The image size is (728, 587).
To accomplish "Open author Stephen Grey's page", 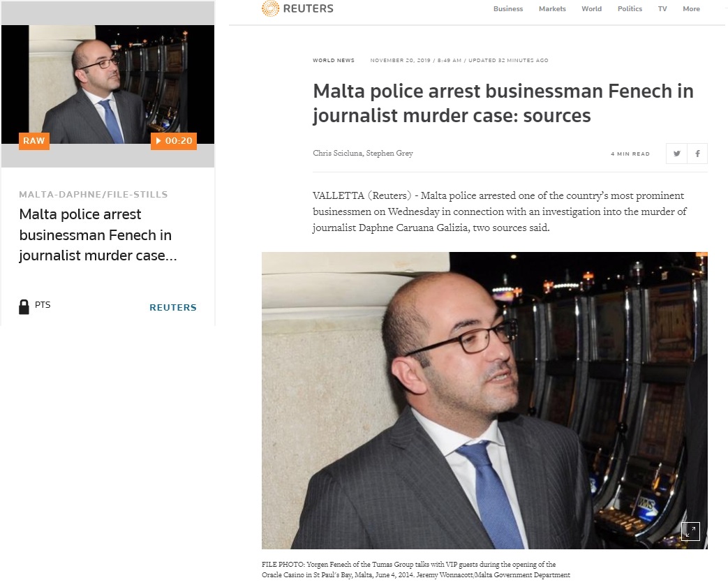I will pos(389,154).
